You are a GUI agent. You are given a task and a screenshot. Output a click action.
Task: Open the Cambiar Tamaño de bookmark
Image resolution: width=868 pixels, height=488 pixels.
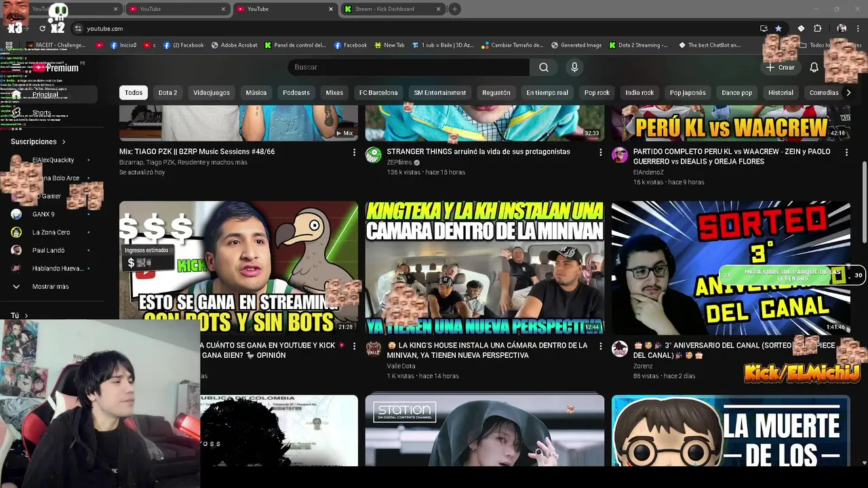513,45
